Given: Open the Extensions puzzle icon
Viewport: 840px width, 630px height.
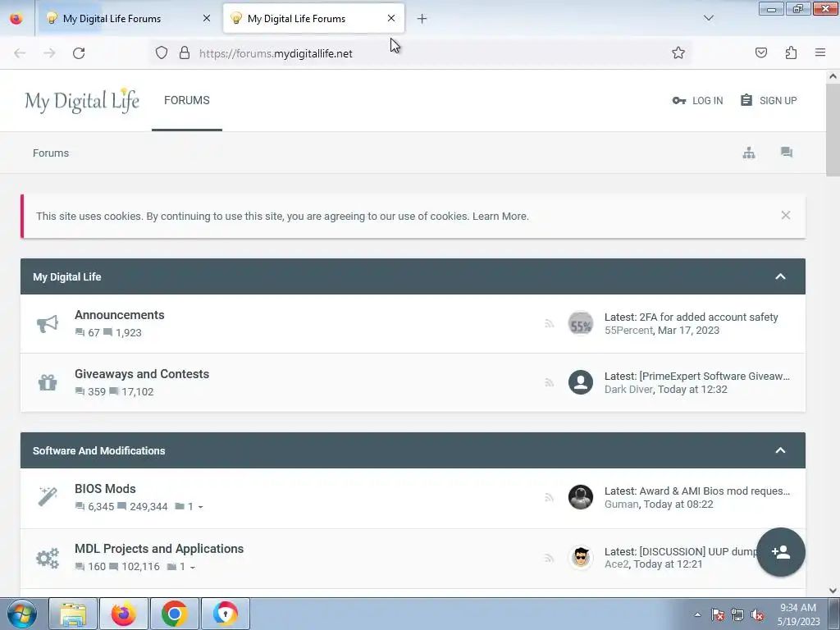Looking at the screenshot, I should (791, 52).
